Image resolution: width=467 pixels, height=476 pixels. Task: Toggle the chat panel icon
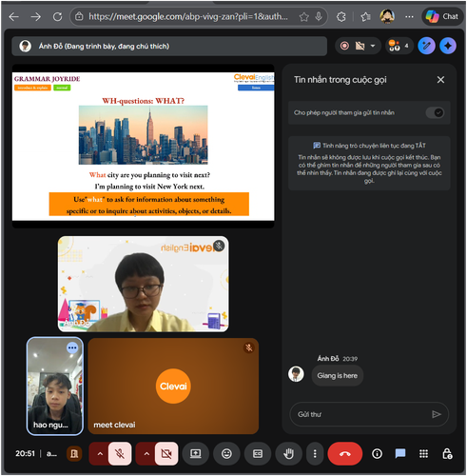tap(400, 454)
